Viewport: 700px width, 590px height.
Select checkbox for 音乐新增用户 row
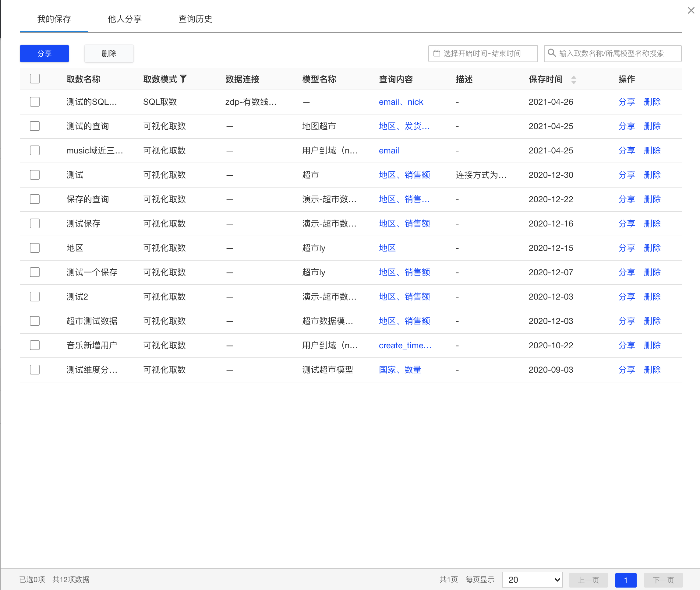point(35,345)
